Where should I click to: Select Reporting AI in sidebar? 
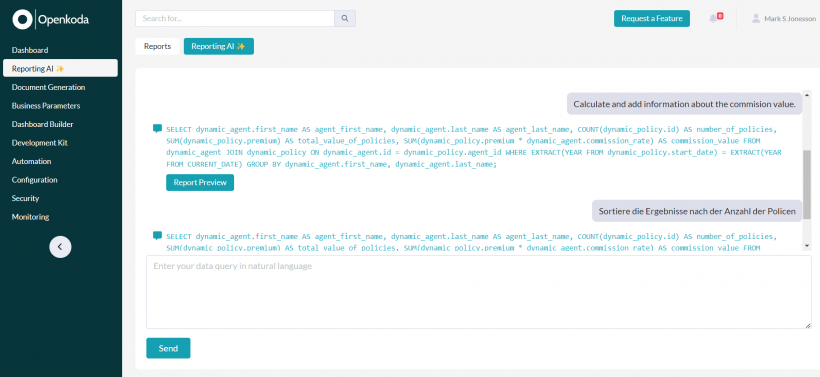(x=60, y=68)
